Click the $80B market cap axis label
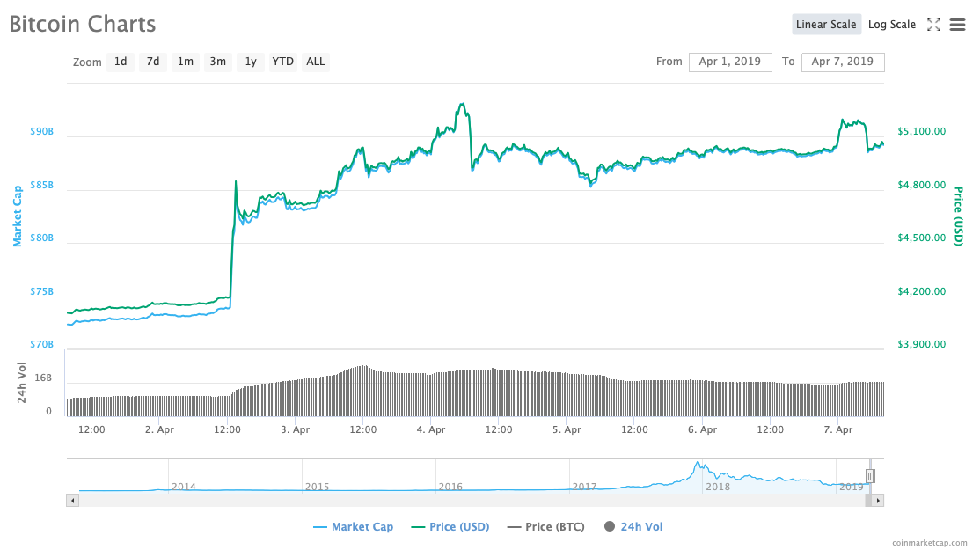 pyautogui.click(x=42, y=238)
